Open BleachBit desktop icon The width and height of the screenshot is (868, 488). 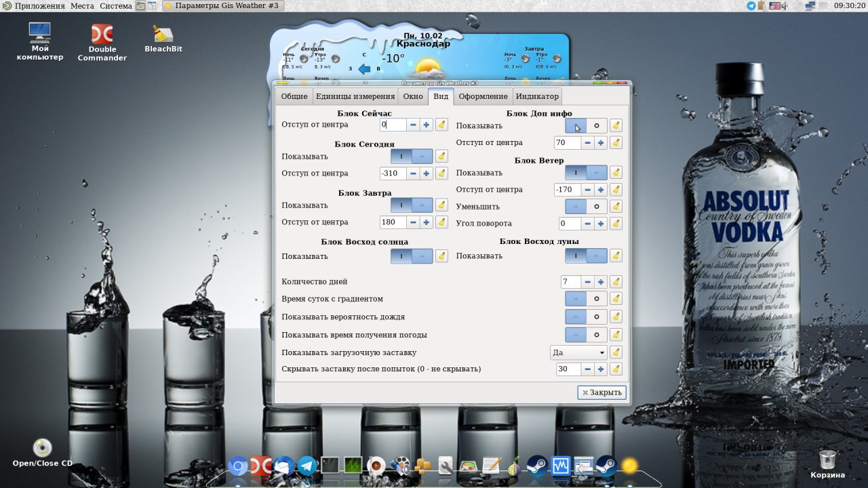coord(163,39)
